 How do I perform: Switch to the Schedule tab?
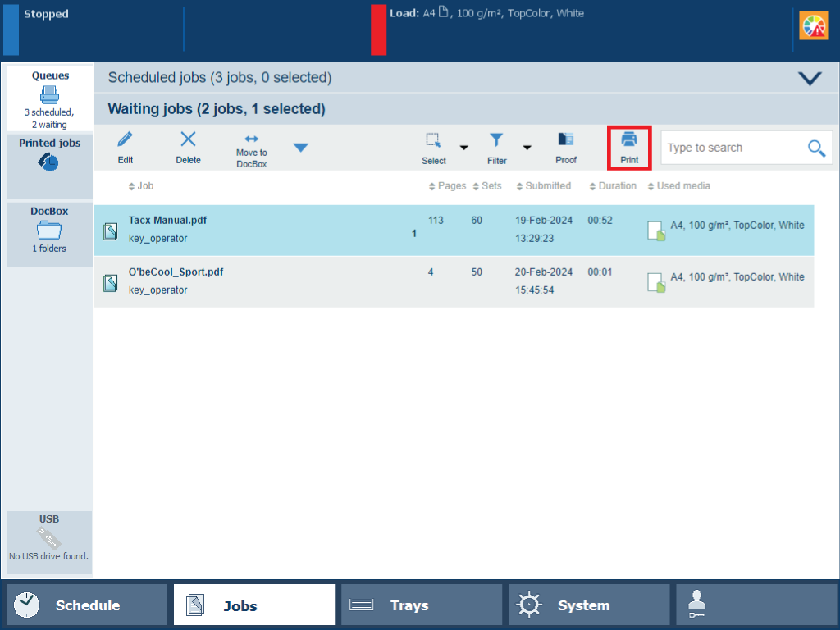[87, 605]
